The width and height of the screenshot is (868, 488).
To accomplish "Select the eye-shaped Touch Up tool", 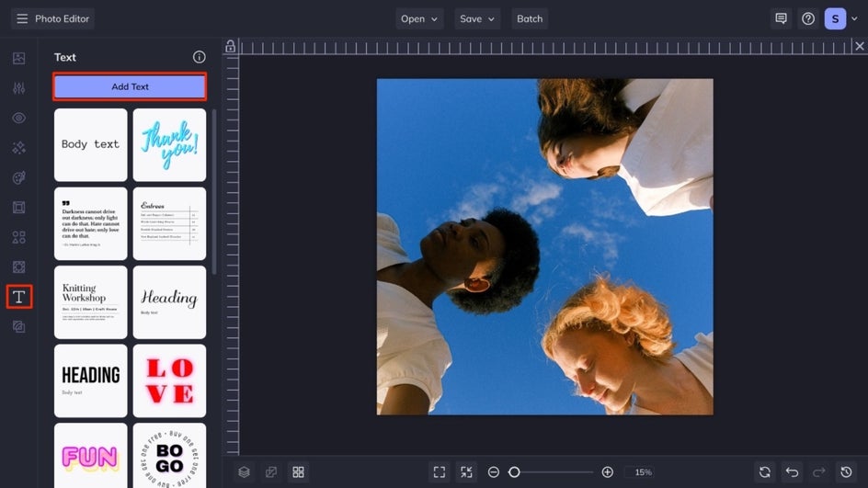I will point(18,118).
